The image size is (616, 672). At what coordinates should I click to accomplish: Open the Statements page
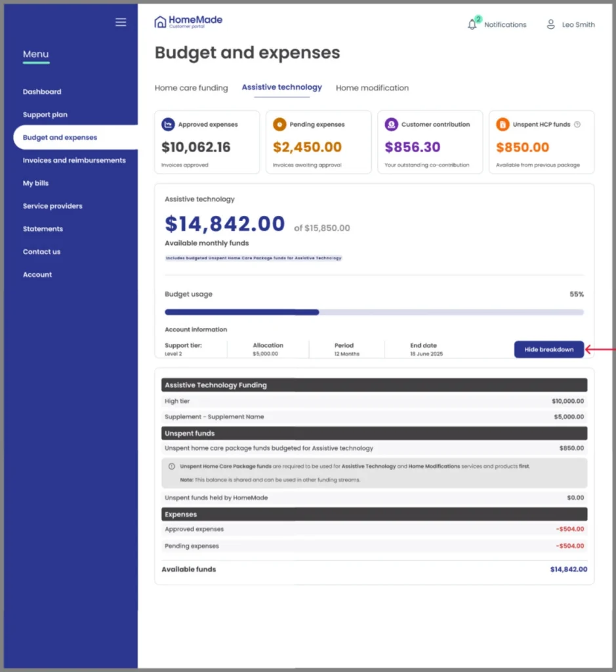pyautogui.click(x=43, y=229)
